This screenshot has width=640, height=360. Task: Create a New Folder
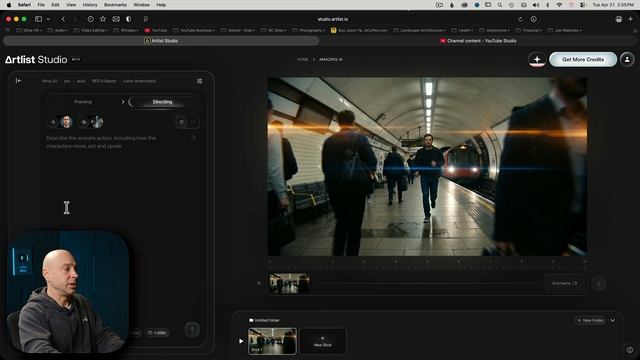pos(590,320)
